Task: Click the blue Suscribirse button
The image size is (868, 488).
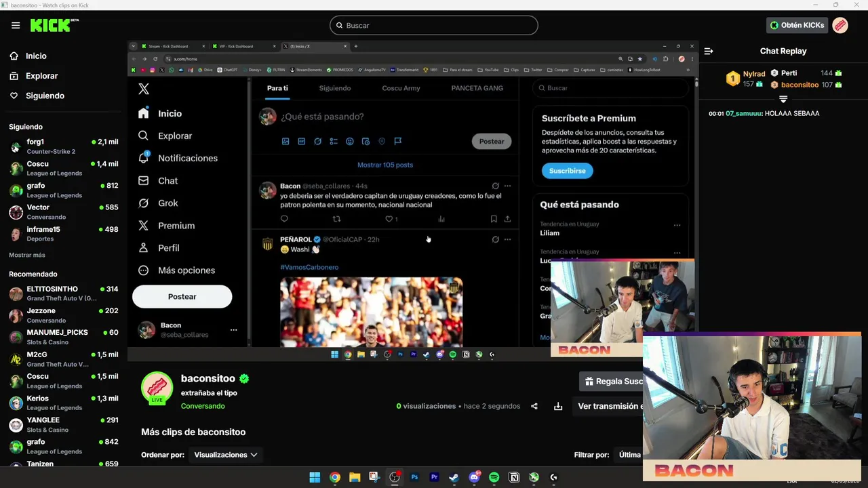Action: coord(567,171)
